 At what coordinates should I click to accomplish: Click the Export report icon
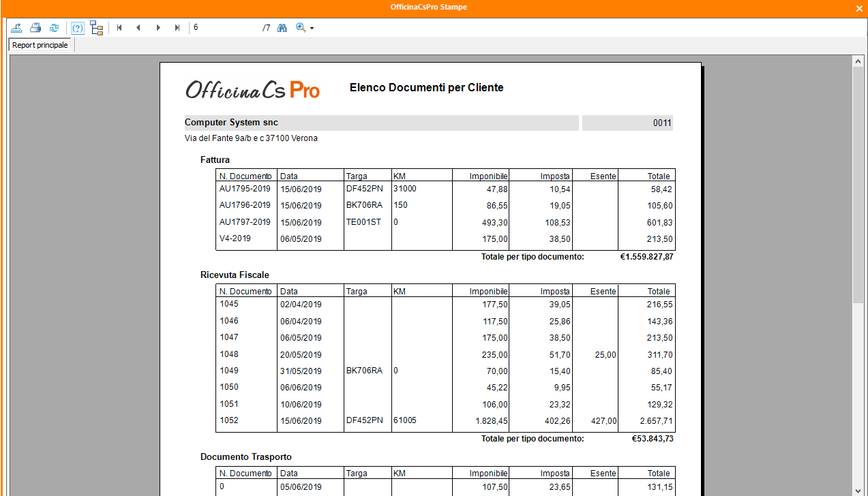point(17,28)
